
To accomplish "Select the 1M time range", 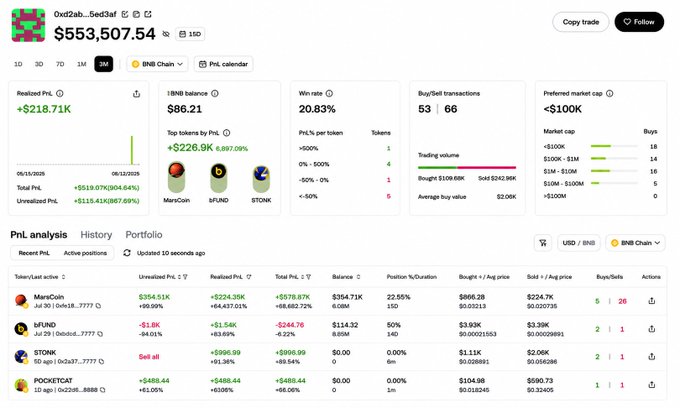I will coord(82,64).
